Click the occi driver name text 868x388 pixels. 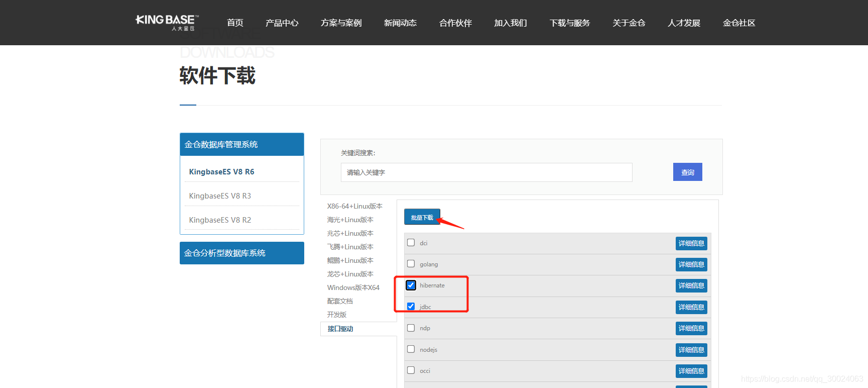point(425,371)
